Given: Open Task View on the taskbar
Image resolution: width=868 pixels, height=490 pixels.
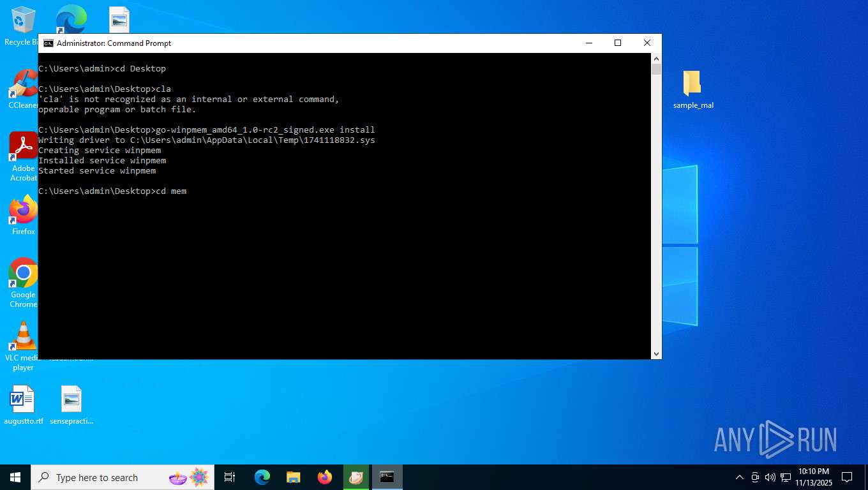Looking at the screenshot, I should pyautogui.click(x=230, y=477).
